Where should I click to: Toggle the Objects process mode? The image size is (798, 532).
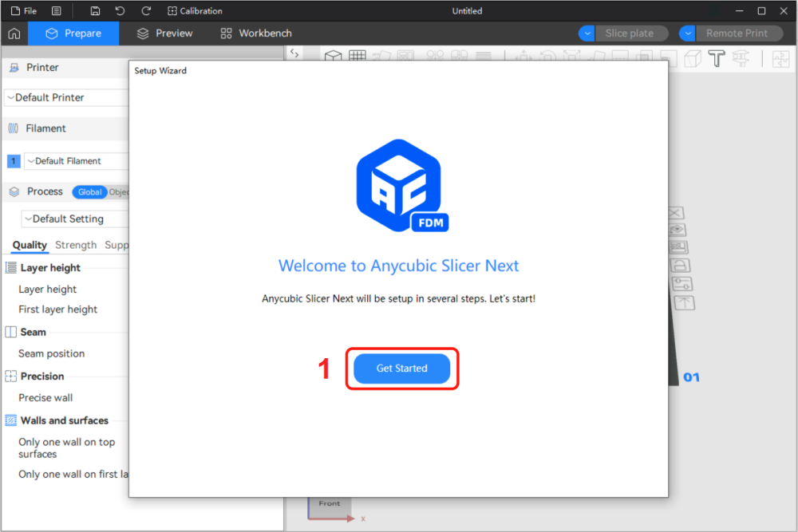[x=119, y=192]
